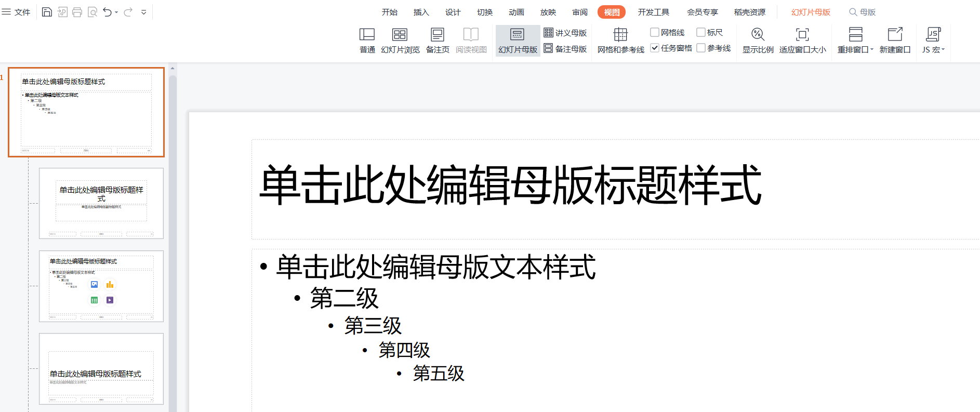Open the 开发工具 tab
Screen dimensions: 980x412
(x=653, y=12)
